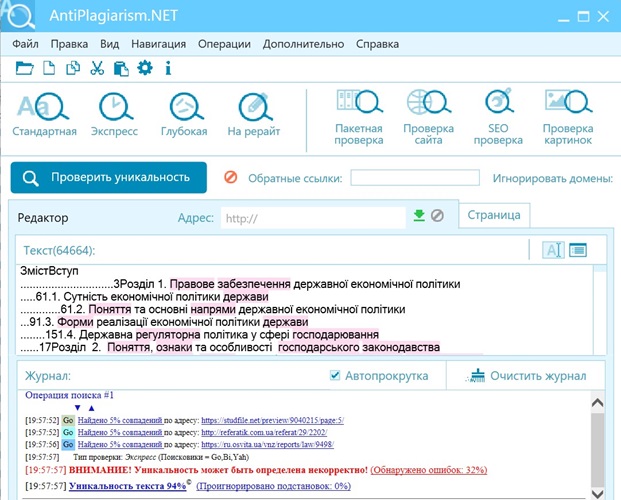Open file with the folder icon
621x500 pixels.
(x=25, y=68)
